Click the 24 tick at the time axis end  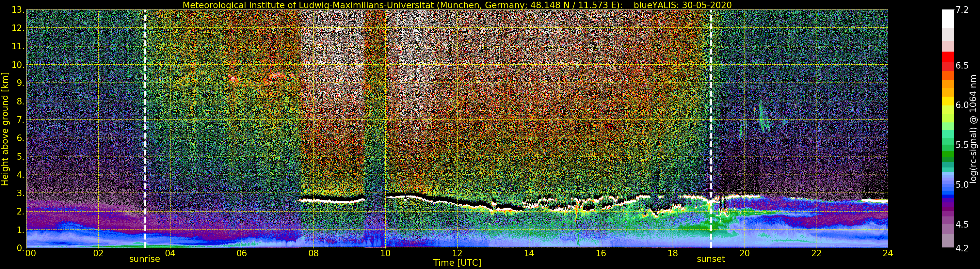(888, 253)
